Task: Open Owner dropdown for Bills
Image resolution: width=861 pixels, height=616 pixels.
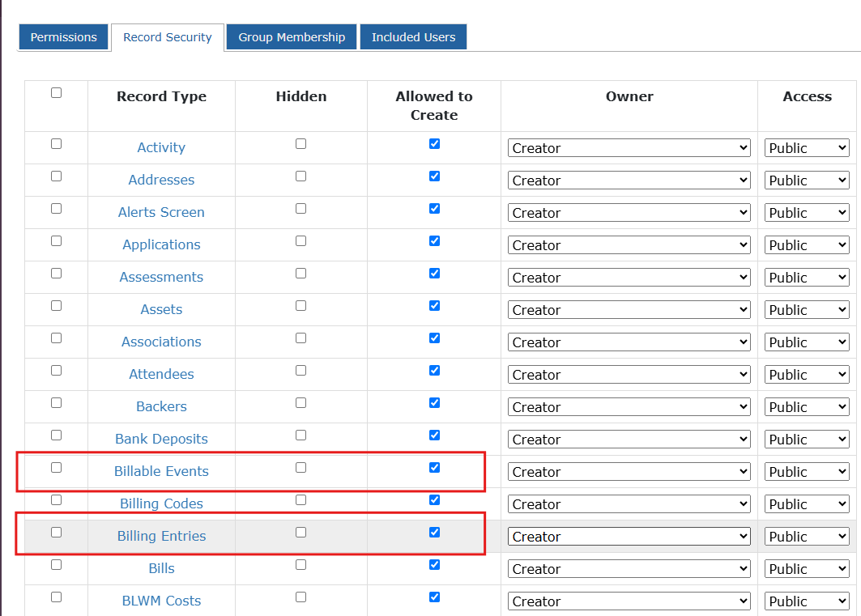Action: (629, 569)
